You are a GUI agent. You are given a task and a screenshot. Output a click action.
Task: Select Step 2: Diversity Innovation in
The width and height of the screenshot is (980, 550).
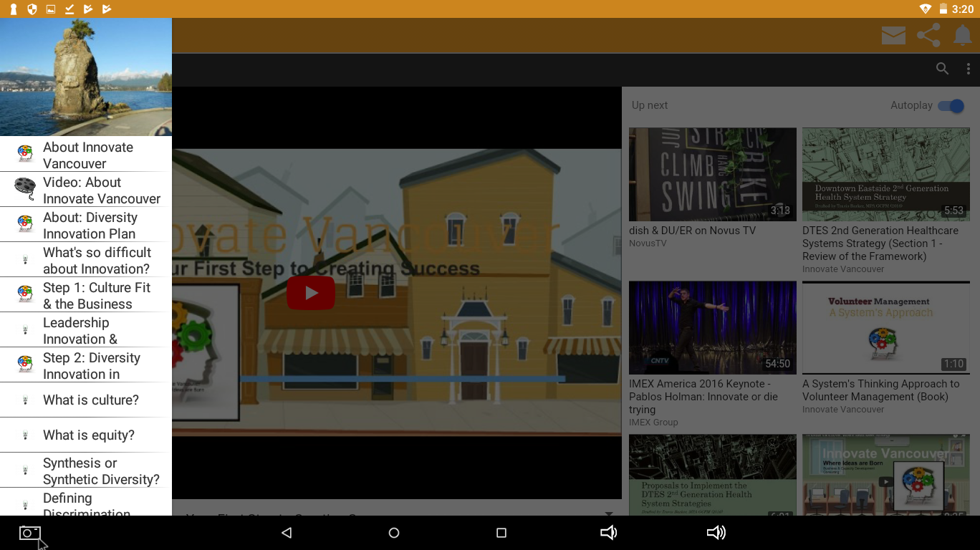[x=86, y=365]
